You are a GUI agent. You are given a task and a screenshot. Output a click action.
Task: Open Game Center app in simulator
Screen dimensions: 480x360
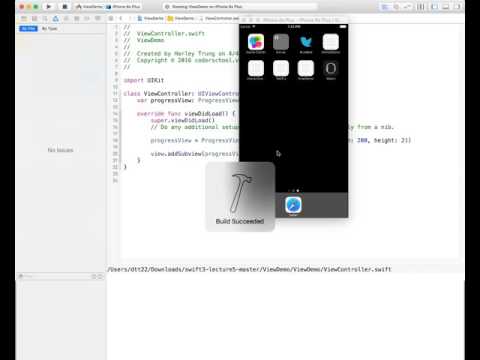coord(256,42)
